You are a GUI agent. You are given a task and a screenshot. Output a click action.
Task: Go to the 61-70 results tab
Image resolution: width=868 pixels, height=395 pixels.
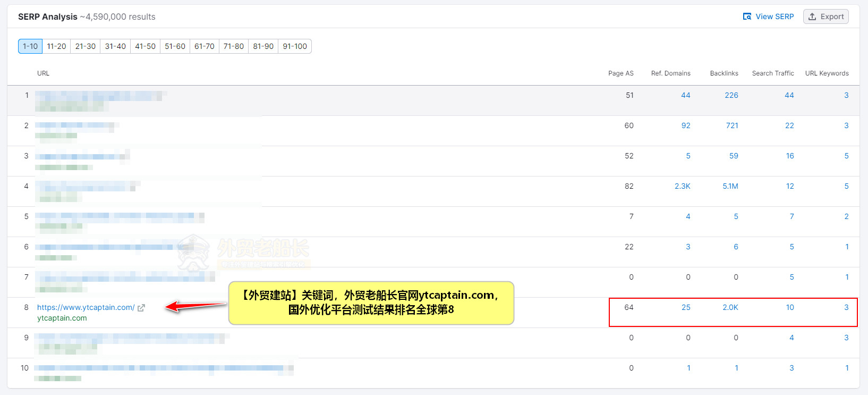coord(205,46)
